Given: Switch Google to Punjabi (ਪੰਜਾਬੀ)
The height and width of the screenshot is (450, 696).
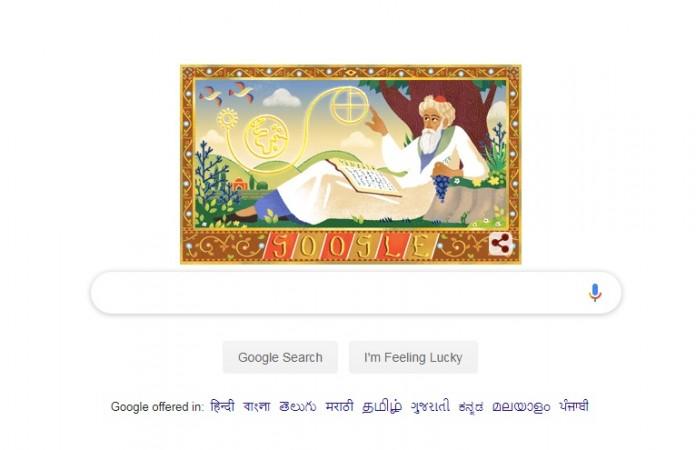Looking at the screenshot, I should click(x=574, y=406).
